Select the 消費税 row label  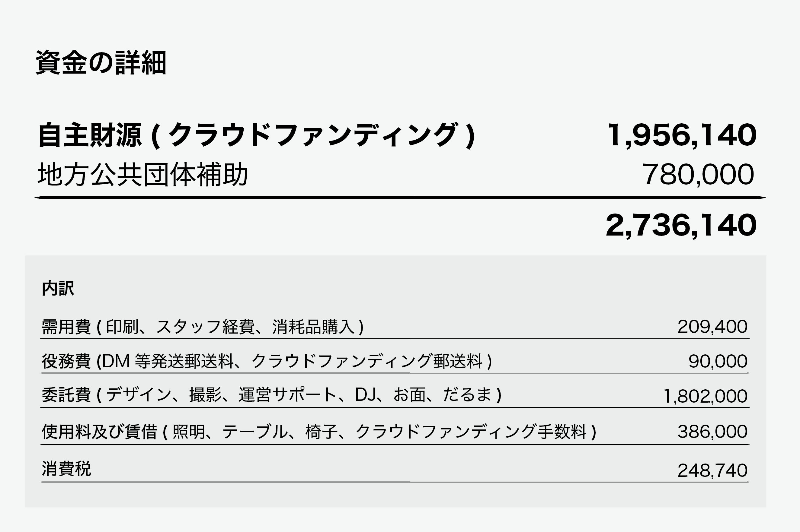tap(66, 469)
